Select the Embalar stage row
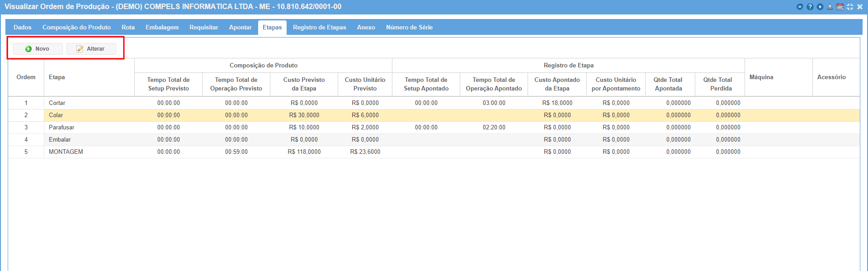 click(434, 140)
